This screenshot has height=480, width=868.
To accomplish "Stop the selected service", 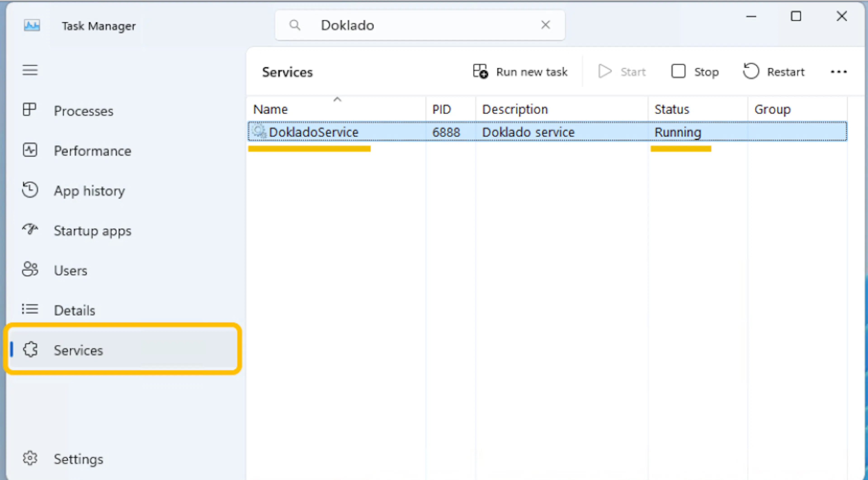I will 695,71.
